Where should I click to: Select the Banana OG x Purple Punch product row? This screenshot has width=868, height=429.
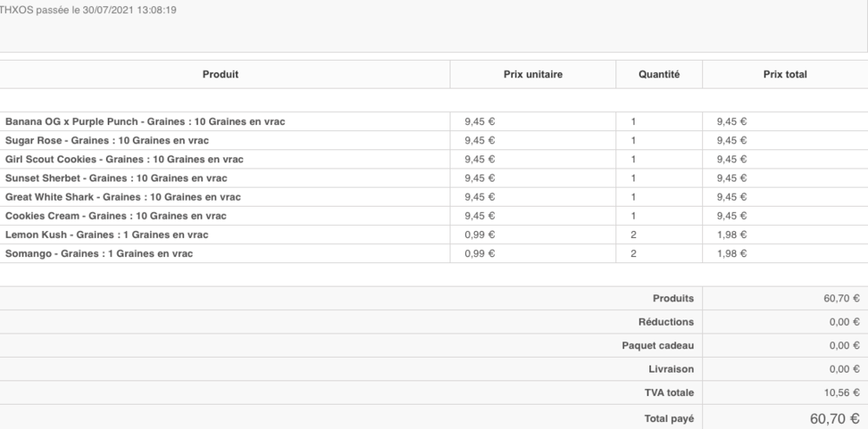[434, 122]
